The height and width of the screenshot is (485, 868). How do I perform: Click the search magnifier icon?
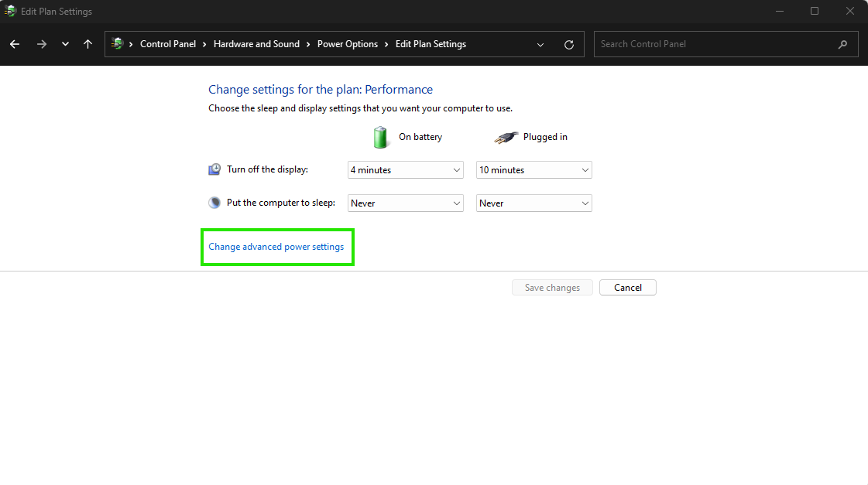[843, 44]
